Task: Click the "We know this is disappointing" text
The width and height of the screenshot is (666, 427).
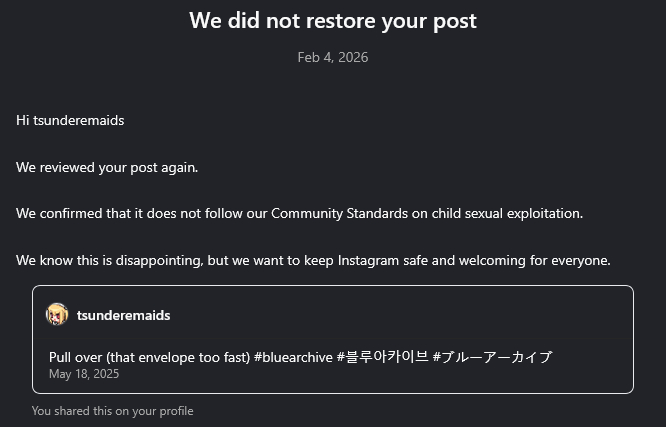Action: (x=109, y=260)
